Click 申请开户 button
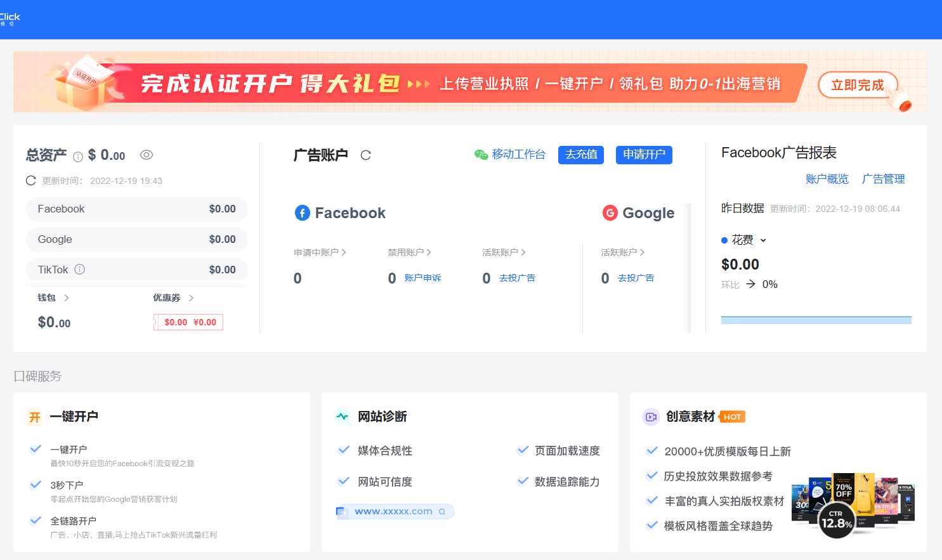The image size is (942, 560). click(x=644, y=155)
